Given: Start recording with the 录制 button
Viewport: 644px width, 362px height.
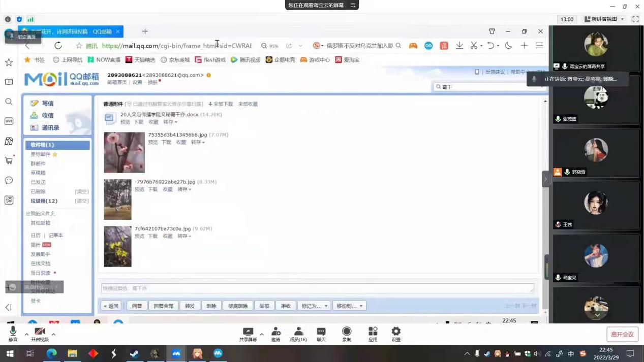Looking at the screenshot, I should coord(347,334).
